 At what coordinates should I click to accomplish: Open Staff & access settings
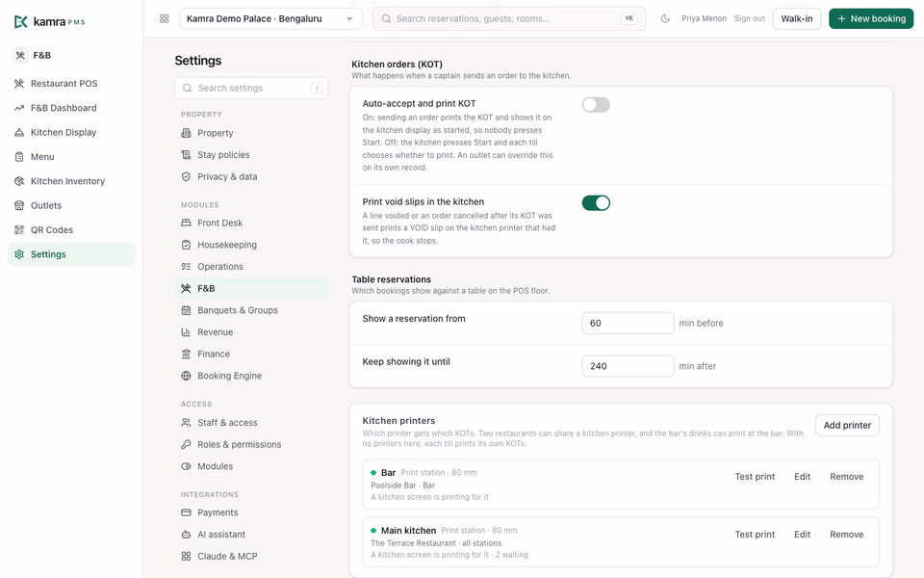[251, 423]
